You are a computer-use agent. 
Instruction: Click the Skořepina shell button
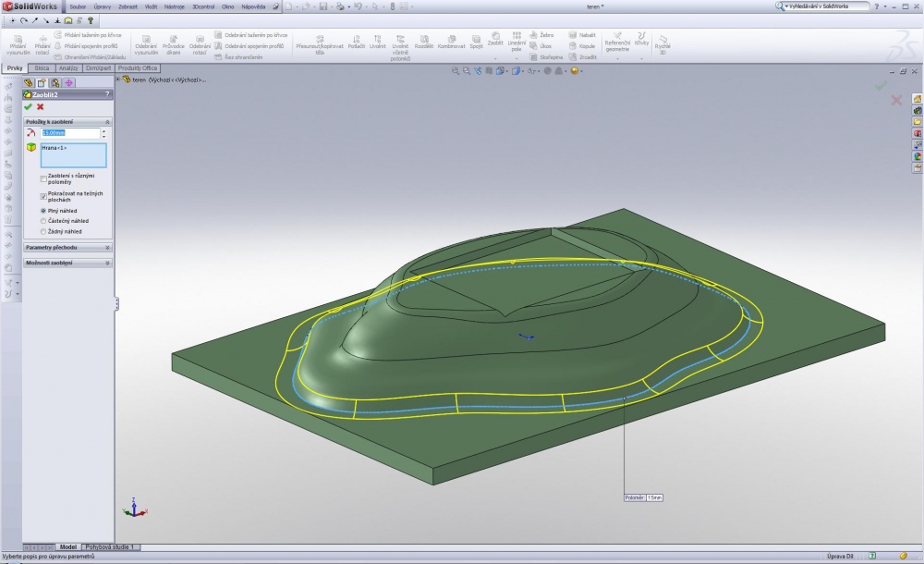546,57
